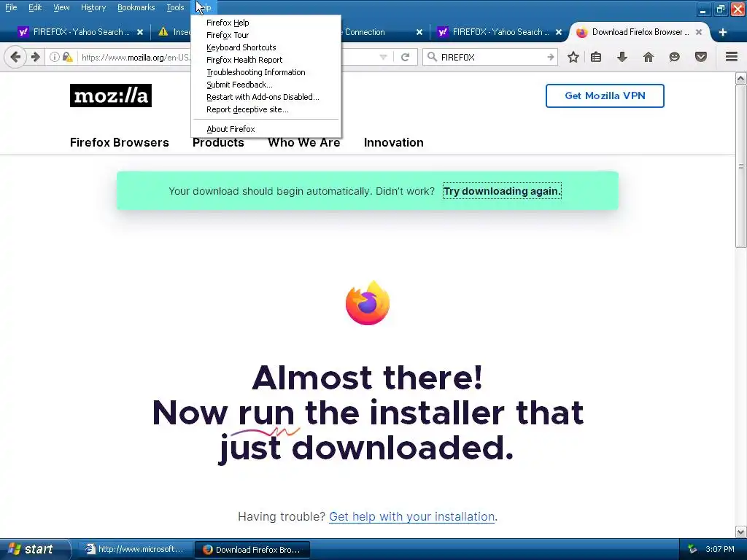Click scrollbar up arrow
This screenshot has width=747, height=560.
[740, 79]
